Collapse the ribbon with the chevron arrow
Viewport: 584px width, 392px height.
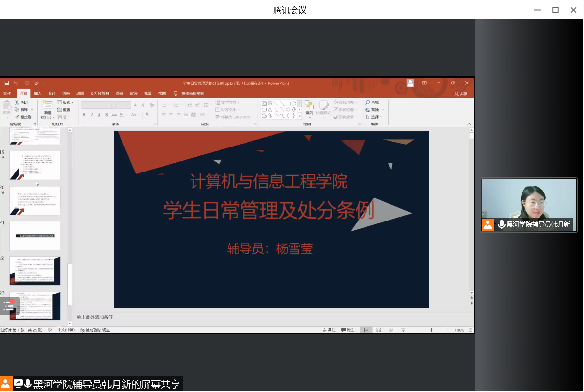[x=469, y=124]
